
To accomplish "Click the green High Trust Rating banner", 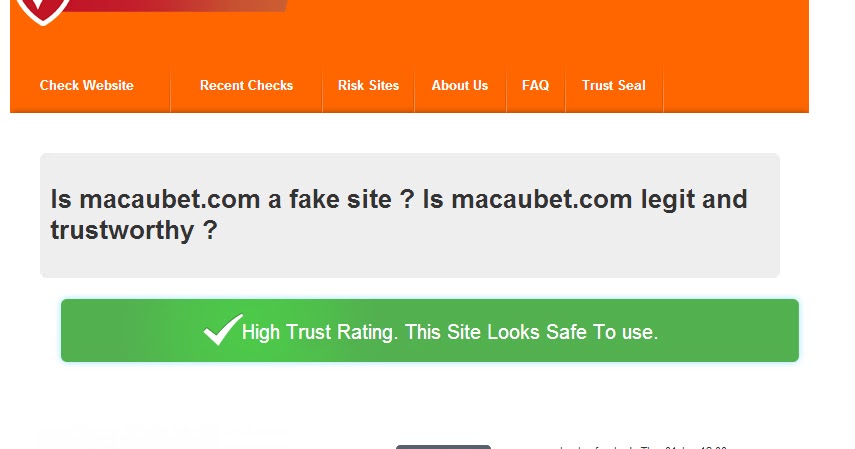I will 430,330.
